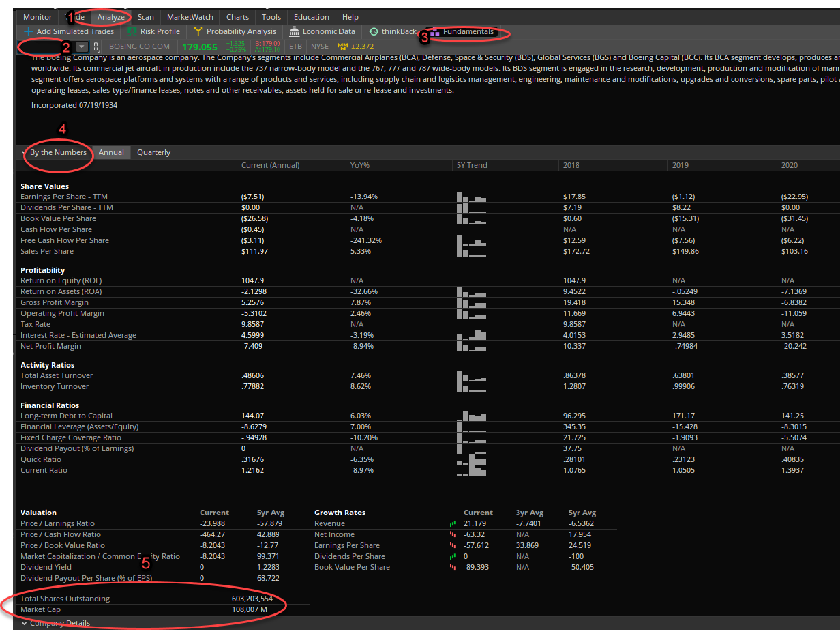Screen dimensions: 840x630
Task: Click the Economic Data bank icon
Action: tap(294, 31)
